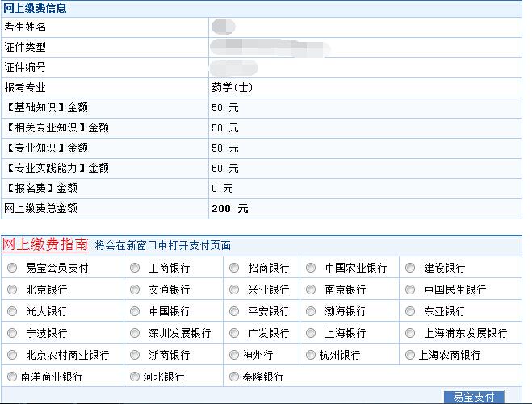Select the 中国民生银行 option
Image resolution: width=532 pixels, height=404 pixels.
click(x=410, y=289)
